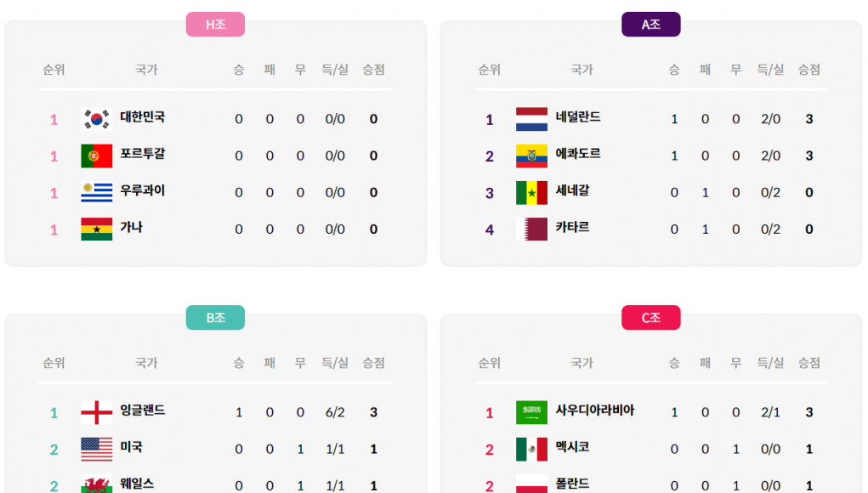Open the 대한민국 team link
Viewport: 868px width, 493px height.
tap(142, 117)
